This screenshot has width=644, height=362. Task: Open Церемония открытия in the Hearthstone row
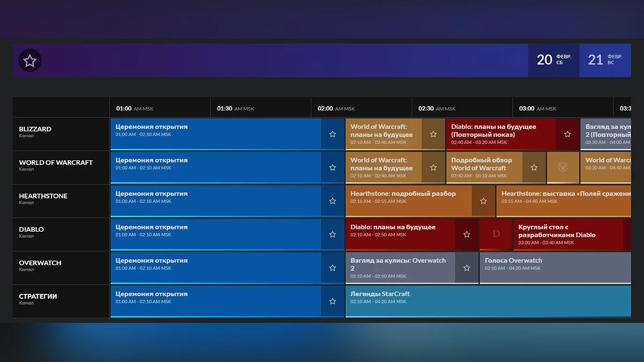coord(216,201)
